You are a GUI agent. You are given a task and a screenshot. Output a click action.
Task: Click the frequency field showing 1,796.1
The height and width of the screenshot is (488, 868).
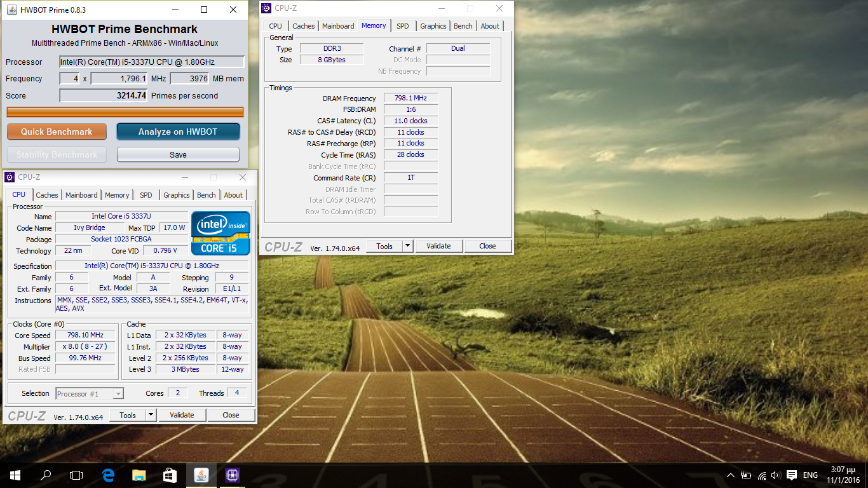click(119, 79)
